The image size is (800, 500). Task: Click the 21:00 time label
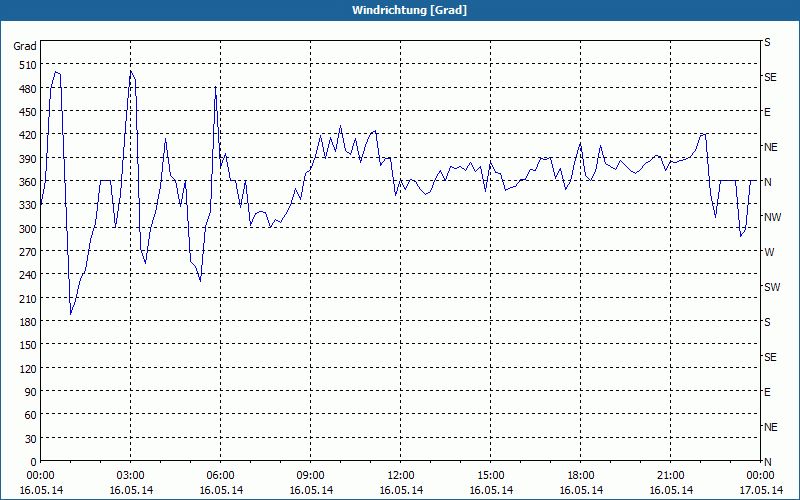(670, 476)
